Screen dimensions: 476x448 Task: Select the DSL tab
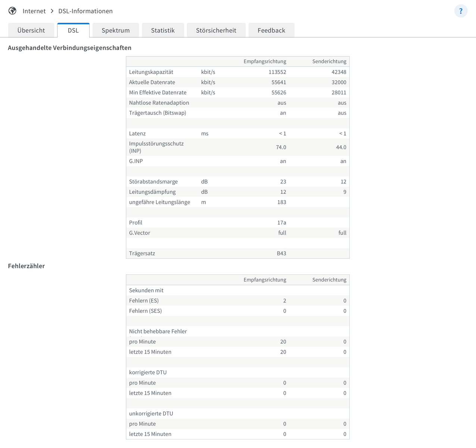[x=73, y=31]
